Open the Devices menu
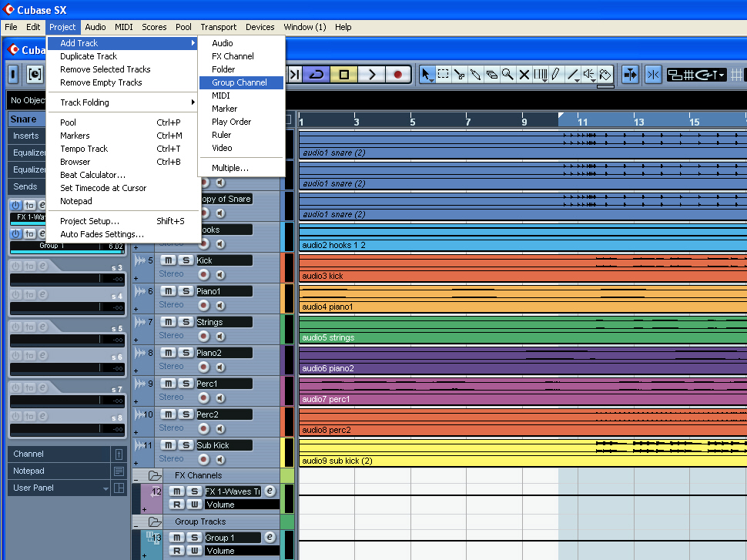 [x=260, y=27]
